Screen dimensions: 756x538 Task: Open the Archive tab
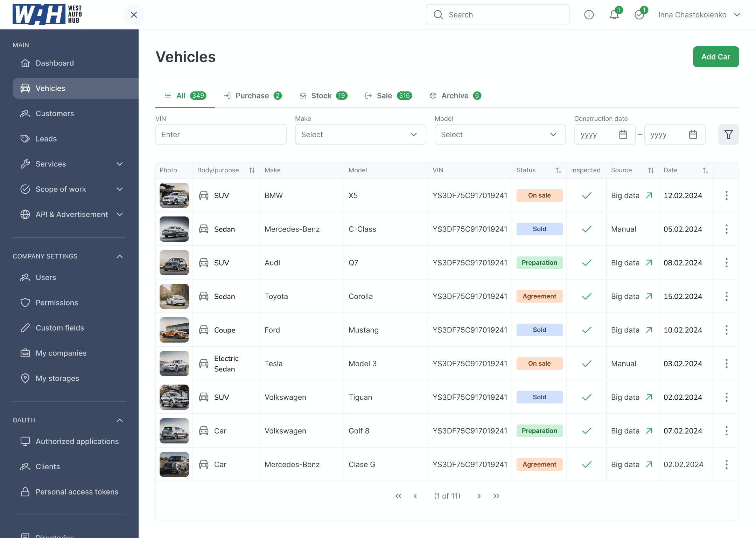(455, 96)
